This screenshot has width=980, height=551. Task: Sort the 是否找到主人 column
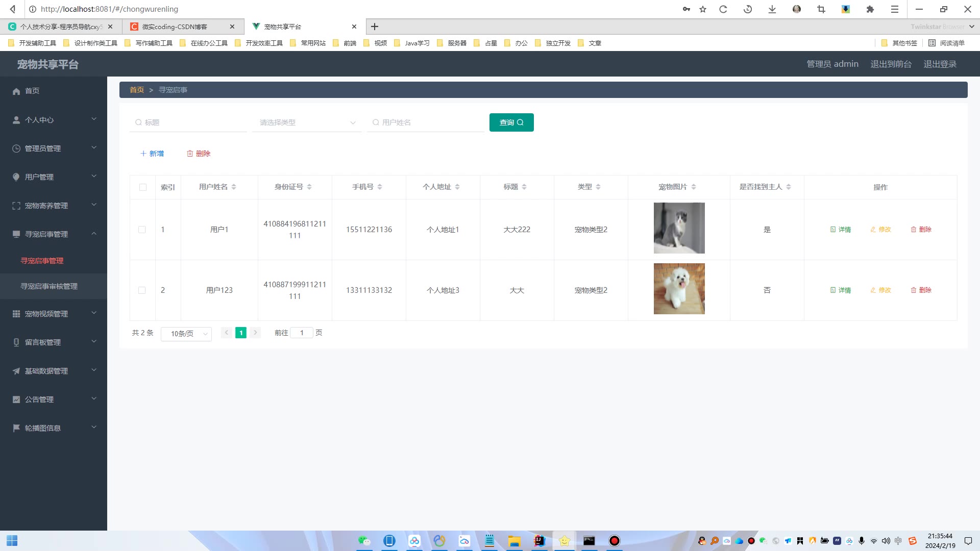pos(789,187)
